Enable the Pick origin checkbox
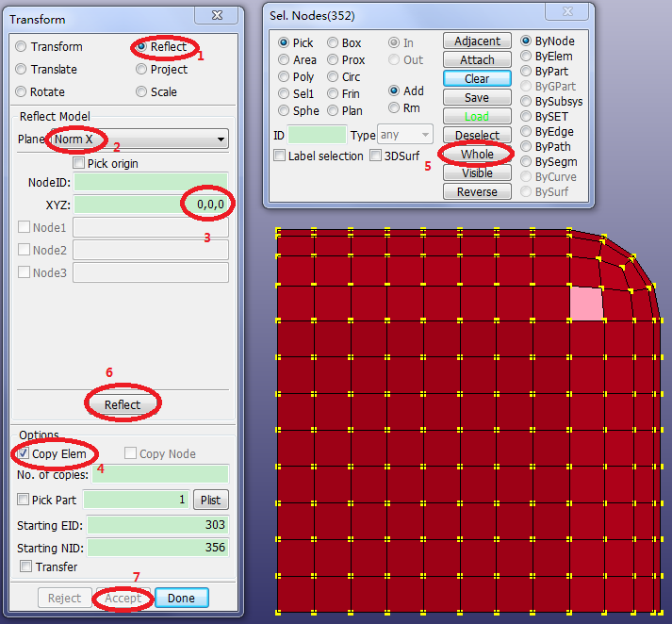Image resolution: width=672 pixels, height=624 pixels. 78,163
